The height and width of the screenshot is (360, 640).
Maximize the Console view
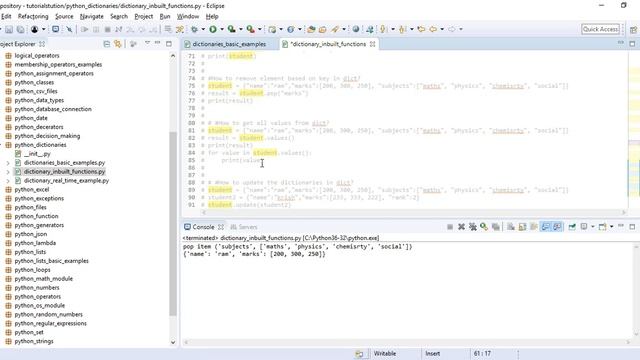pyautogui.click(x=632, y=227)
